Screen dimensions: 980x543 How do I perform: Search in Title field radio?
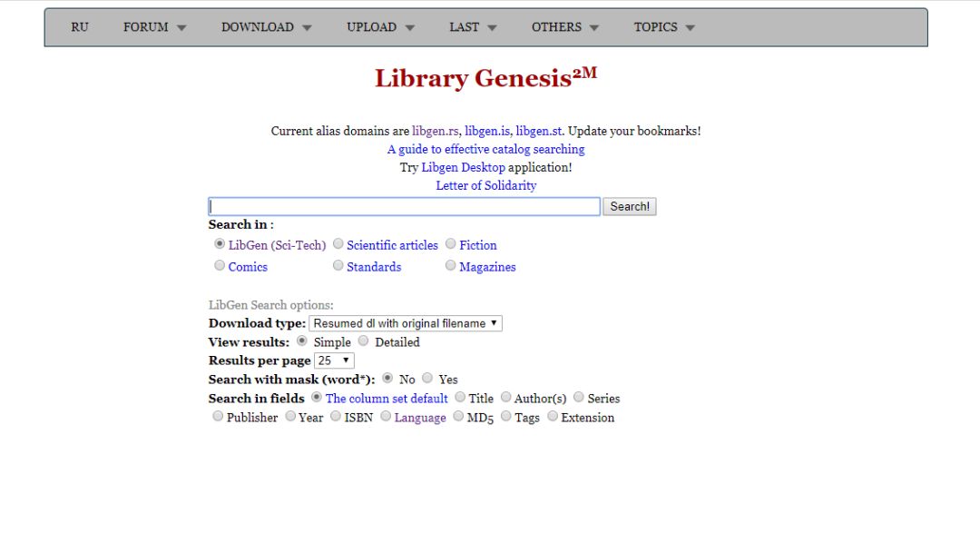tap(460, 397)
